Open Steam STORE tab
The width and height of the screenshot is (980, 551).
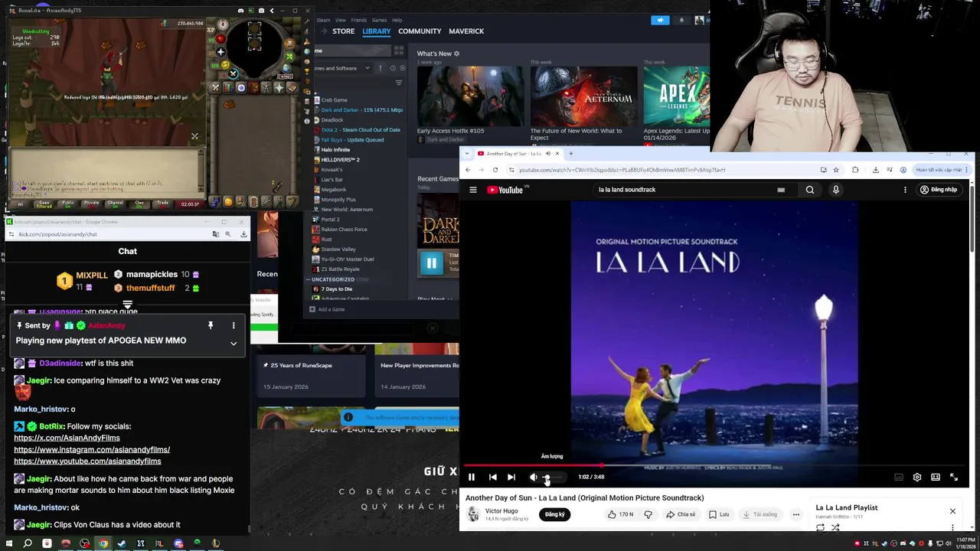click(x=343, y=31)
